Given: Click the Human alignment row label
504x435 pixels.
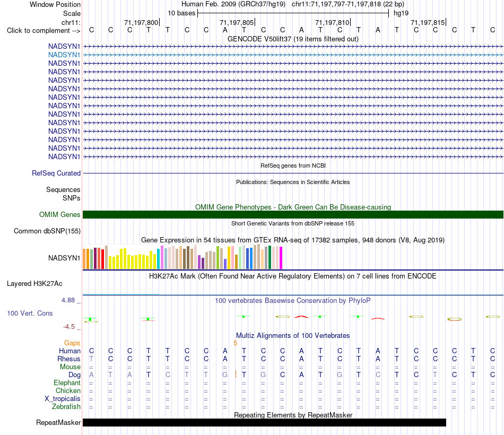Looking at the screenshot, I should (69, 351).
